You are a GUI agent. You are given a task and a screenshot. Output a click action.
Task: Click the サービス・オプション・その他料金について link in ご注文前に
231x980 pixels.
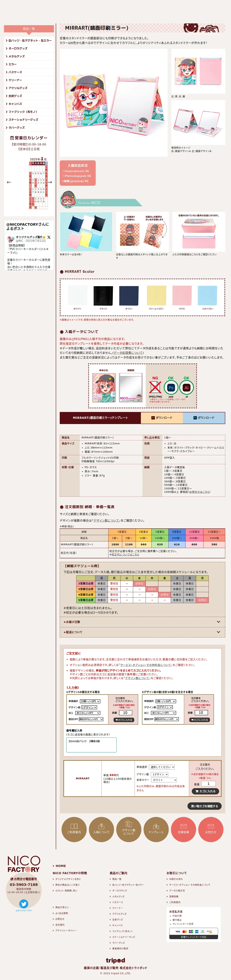146,665
